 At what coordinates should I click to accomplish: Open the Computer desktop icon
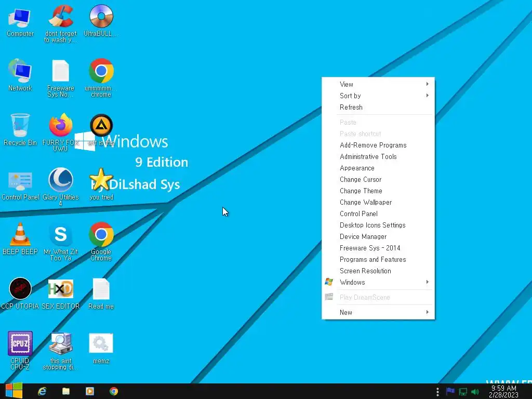(x=20, y=22)
